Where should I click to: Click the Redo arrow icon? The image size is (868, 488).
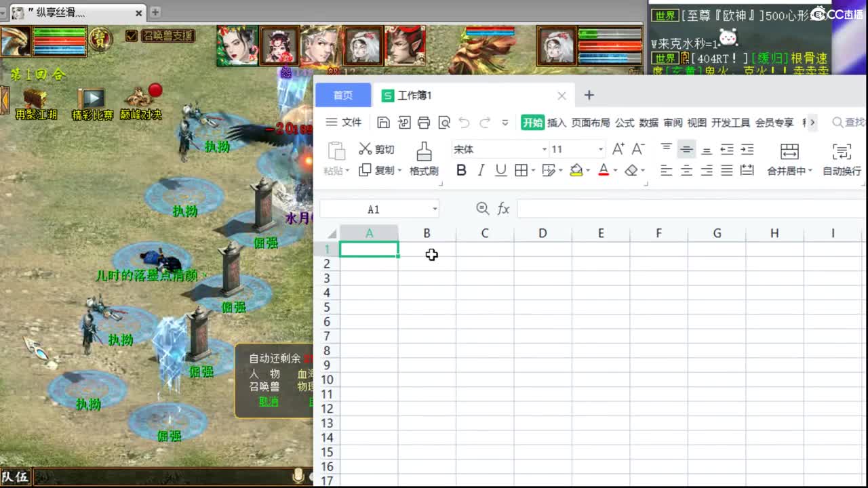click(x=485, y=123)
